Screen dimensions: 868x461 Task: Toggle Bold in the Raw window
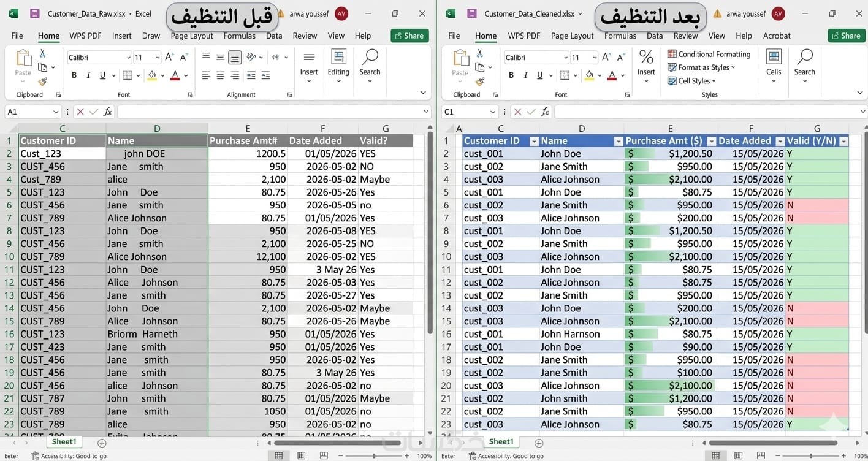pyautogui.click(x=74, y=75)
